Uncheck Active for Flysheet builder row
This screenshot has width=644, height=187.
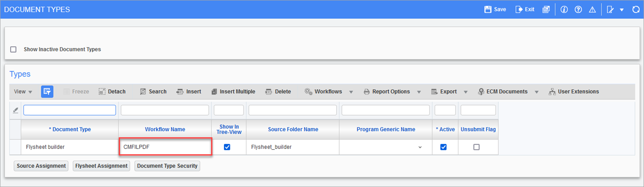click(x=444, y=147)
